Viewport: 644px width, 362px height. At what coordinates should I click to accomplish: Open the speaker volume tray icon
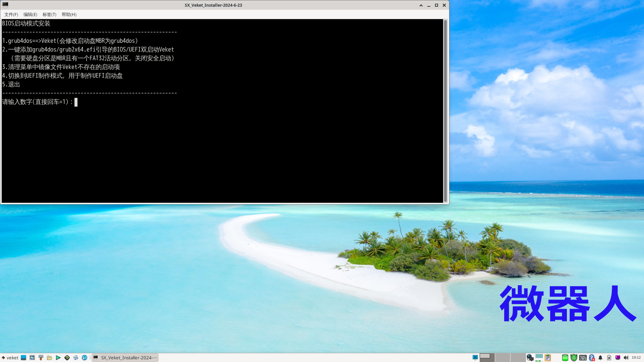[626, 358]
